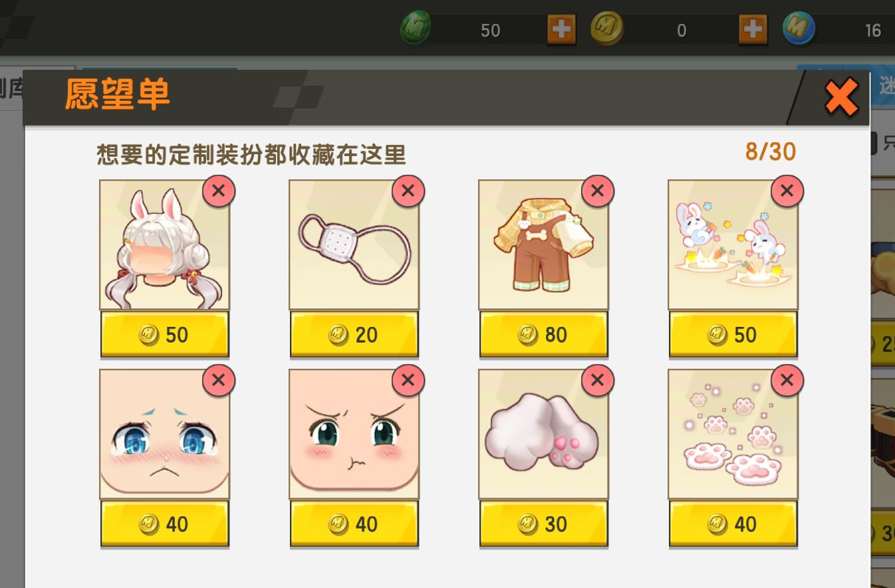Buy face mask for 20 coins
The width and height of the screenshot is (895, 588).
coord(354,335)
